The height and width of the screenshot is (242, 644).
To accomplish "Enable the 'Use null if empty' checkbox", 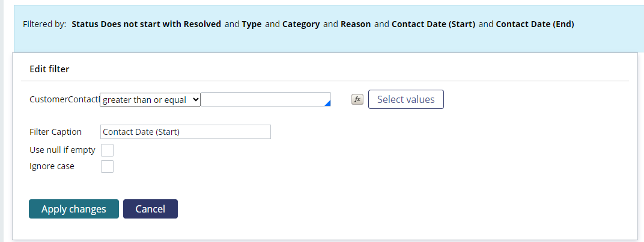I will (107, 150).
